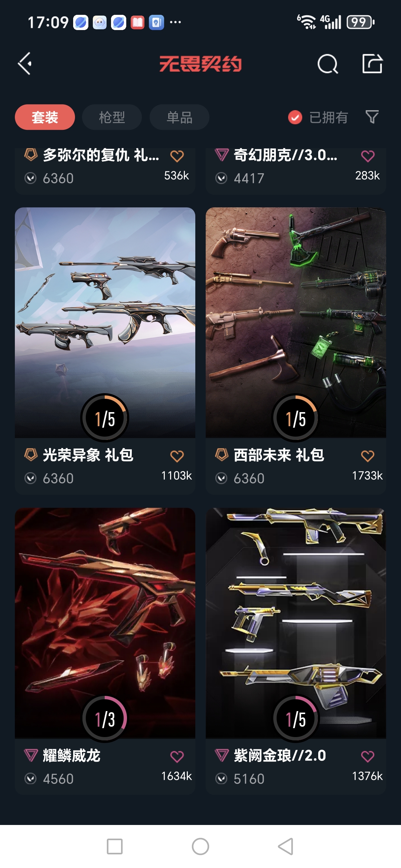
Task: Open 西部未来 礼包 weapon image
Action: click(296, 322)
